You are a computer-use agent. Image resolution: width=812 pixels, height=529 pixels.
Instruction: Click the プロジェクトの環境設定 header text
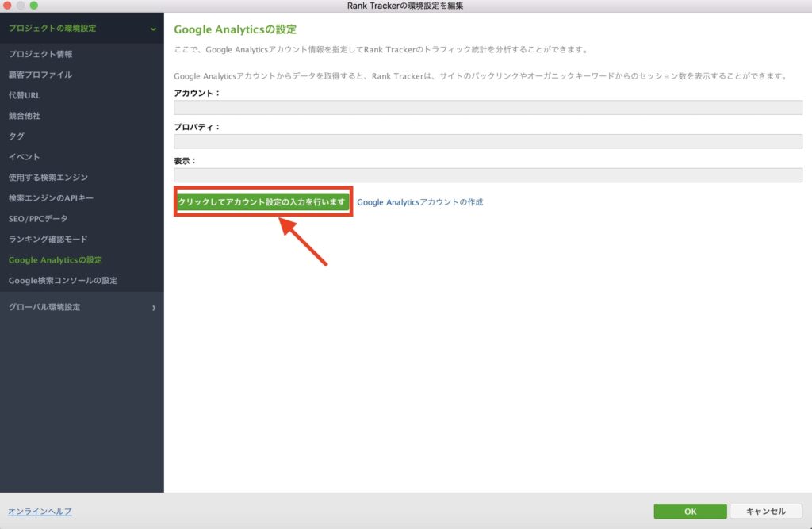pyautogui.click(x=52, y=28)
